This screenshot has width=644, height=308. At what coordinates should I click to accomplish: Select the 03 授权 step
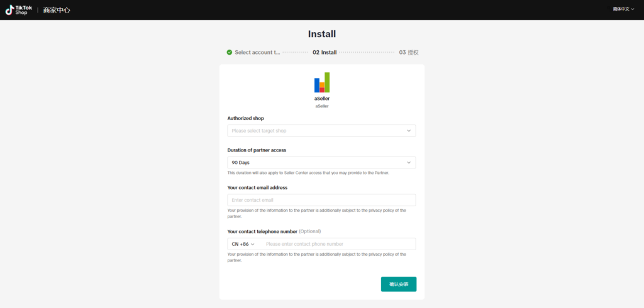click(409, 53)
